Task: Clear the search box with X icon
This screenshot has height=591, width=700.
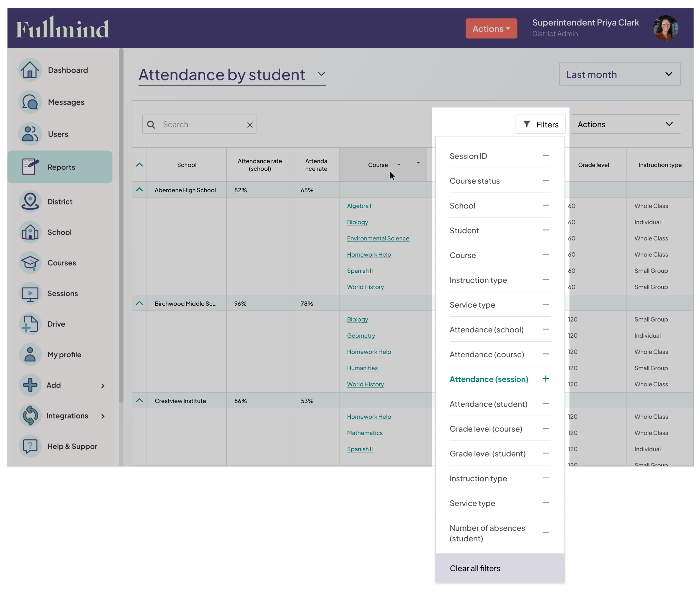Action: coord(250,125)
